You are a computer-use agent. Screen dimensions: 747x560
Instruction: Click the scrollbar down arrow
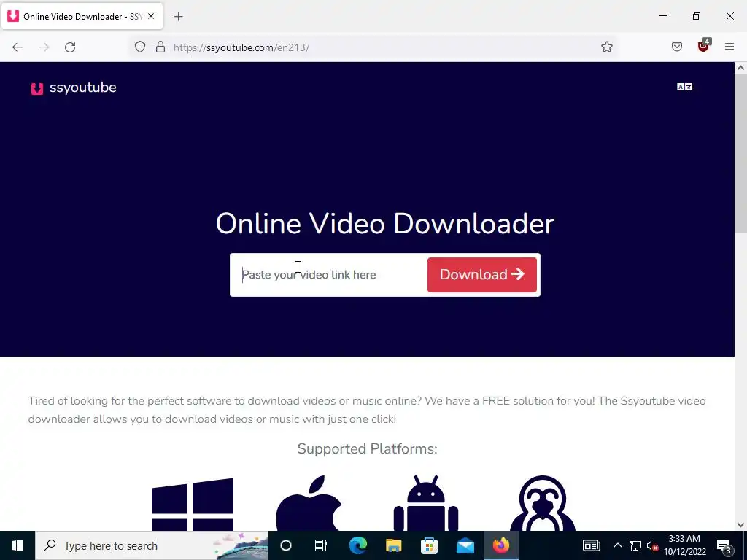[740, 525]
